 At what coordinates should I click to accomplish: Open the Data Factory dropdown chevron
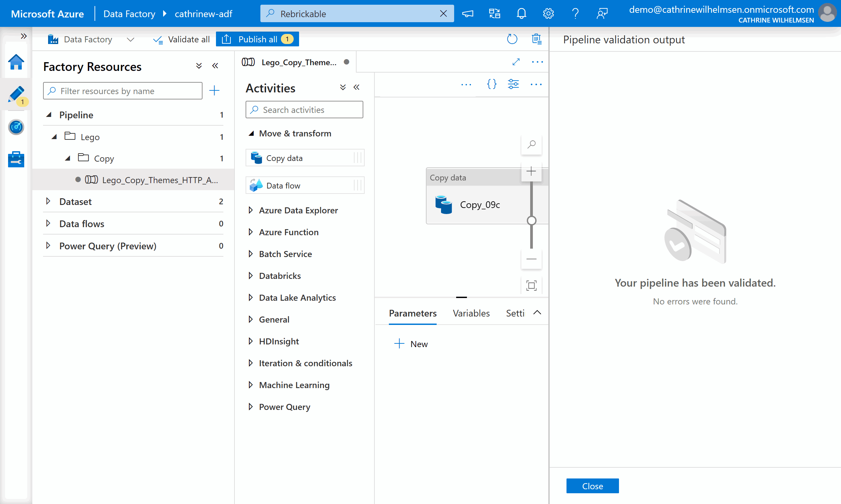tap(130, 40)
